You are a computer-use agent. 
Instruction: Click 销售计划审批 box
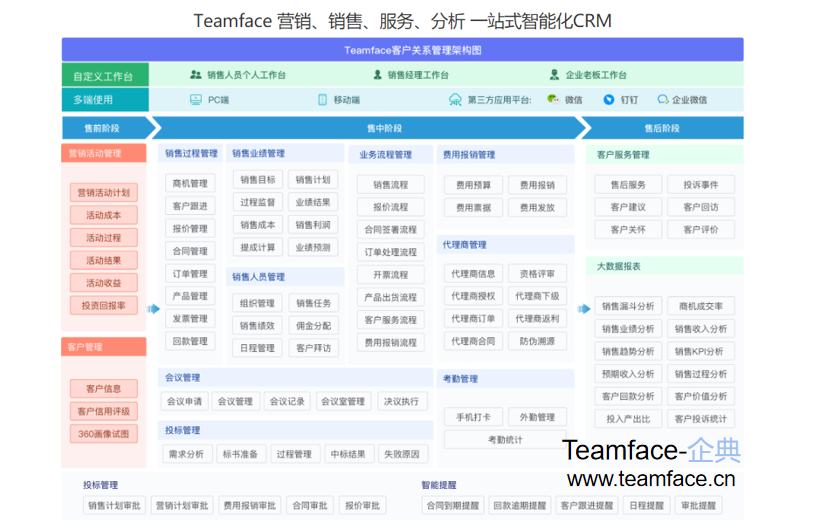coord(114,506)
